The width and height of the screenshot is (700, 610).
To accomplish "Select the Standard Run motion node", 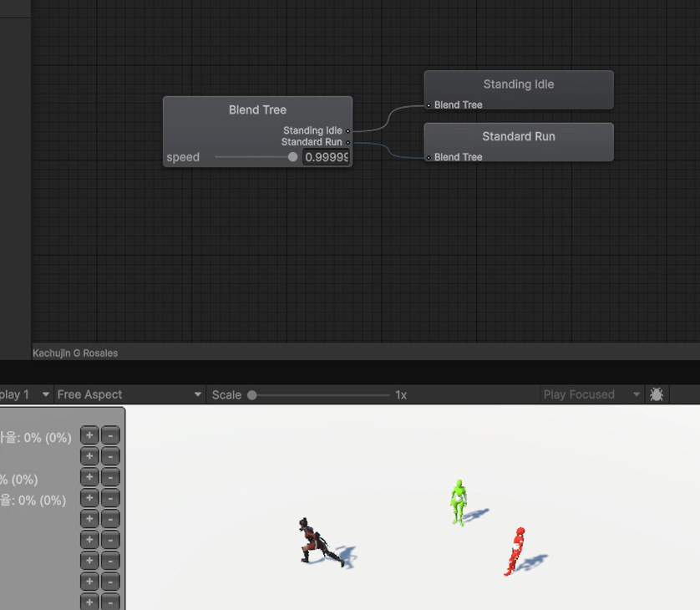I will [518, 136].
